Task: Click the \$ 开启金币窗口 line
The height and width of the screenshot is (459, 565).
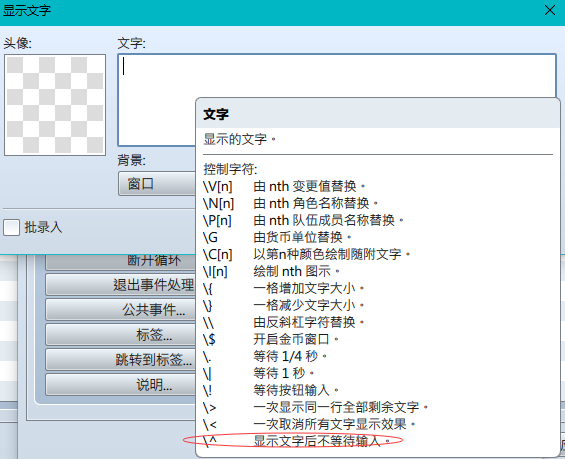Action: tap(271, 339)
